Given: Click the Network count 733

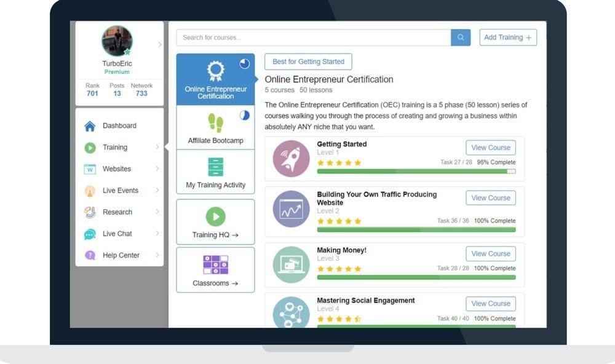Looking at the screenshot, I should click(141, 93).
